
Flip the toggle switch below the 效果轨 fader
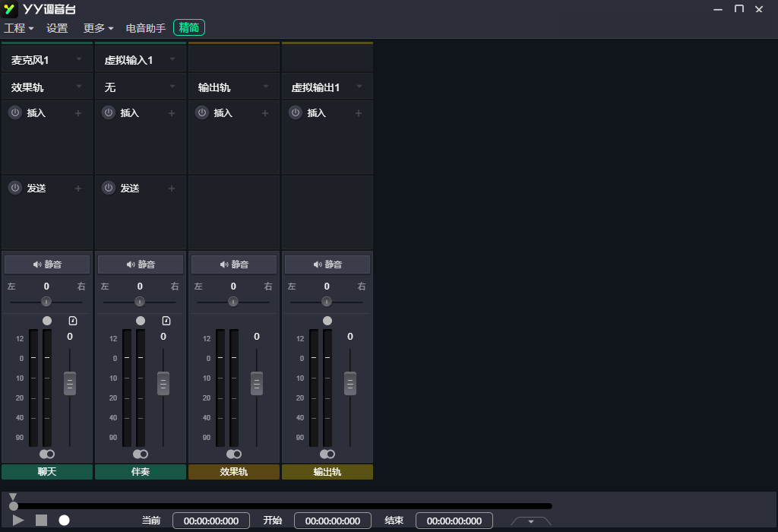[x=233, y=454]
